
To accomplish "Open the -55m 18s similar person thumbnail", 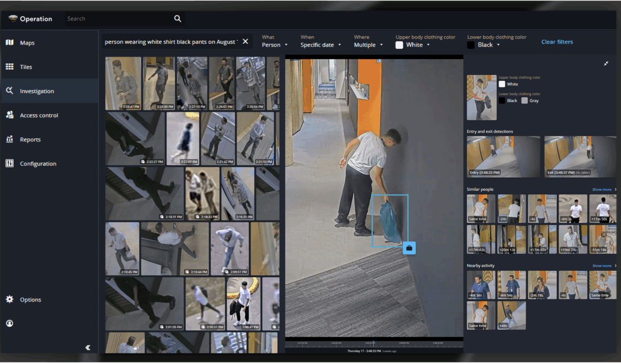I will [x=603, y=239].
